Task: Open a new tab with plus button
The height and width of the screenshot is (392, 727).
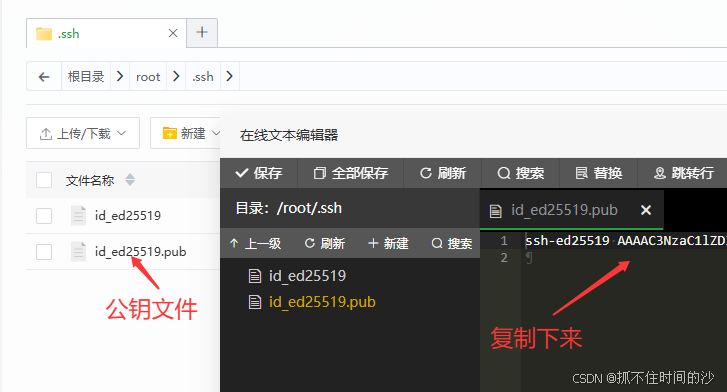Action: [202, 32]
